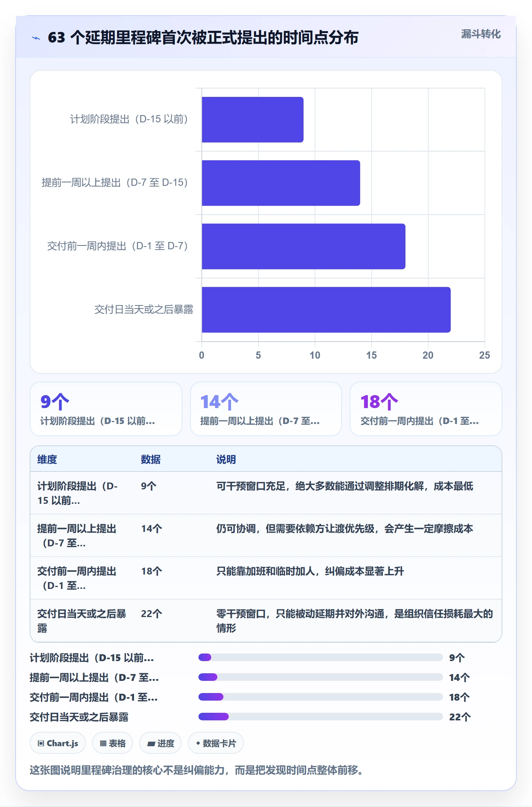Click the Chart.js chip
532x807 pixels.
pyautogui.click(x=58, y=743)
